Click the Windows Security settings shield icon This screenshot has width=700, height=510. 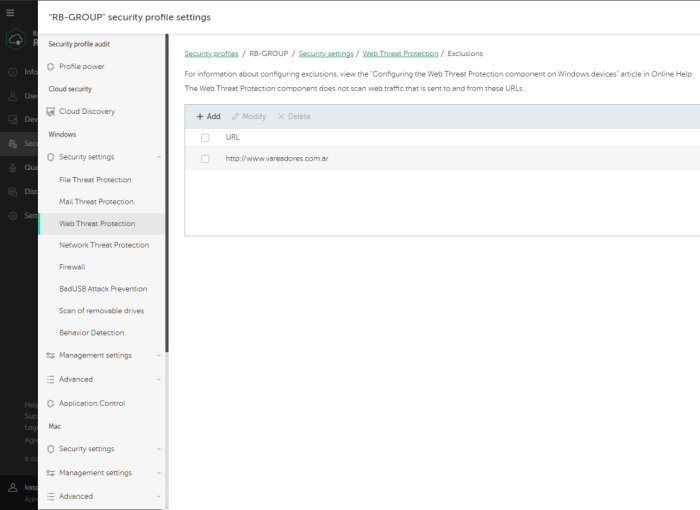[x=50, y=157]
